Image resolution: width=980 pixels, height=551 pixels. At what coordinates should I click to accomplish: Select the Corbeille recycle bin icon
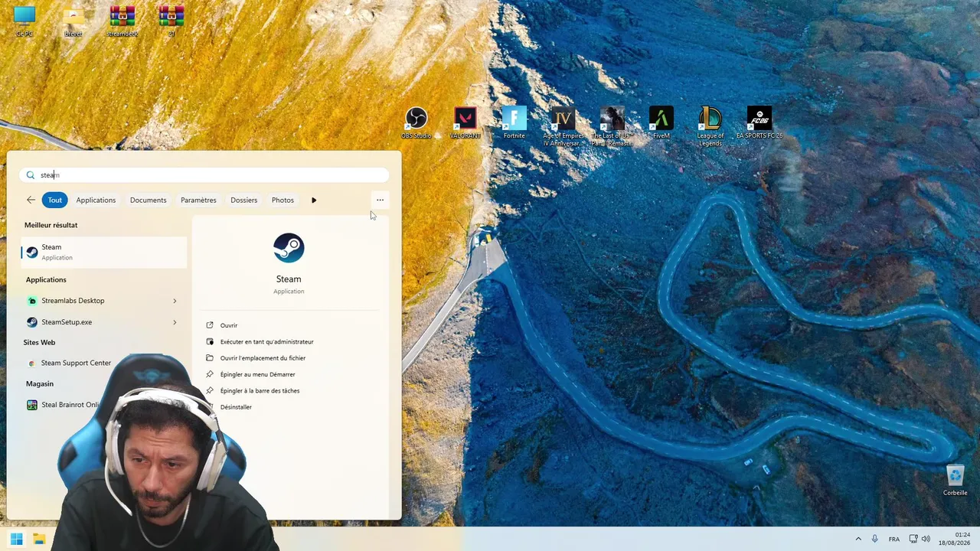click(x=955, y=481)
